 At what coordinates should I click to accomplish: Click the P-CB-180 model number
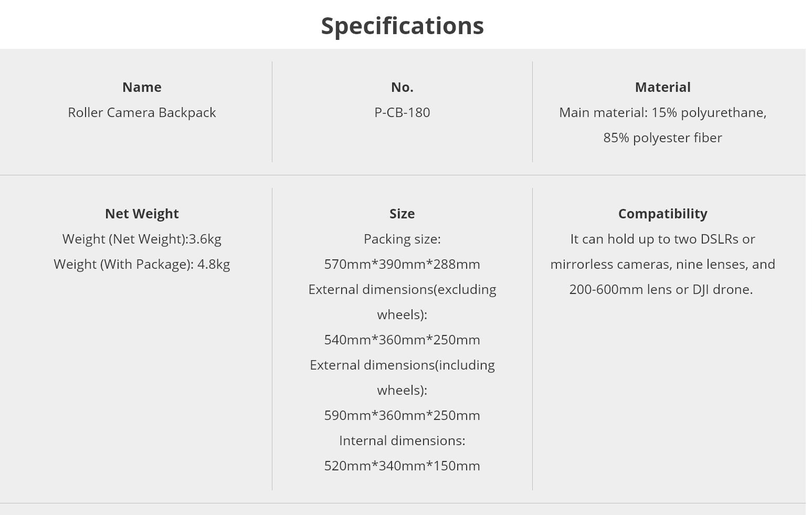coord(402,112)
